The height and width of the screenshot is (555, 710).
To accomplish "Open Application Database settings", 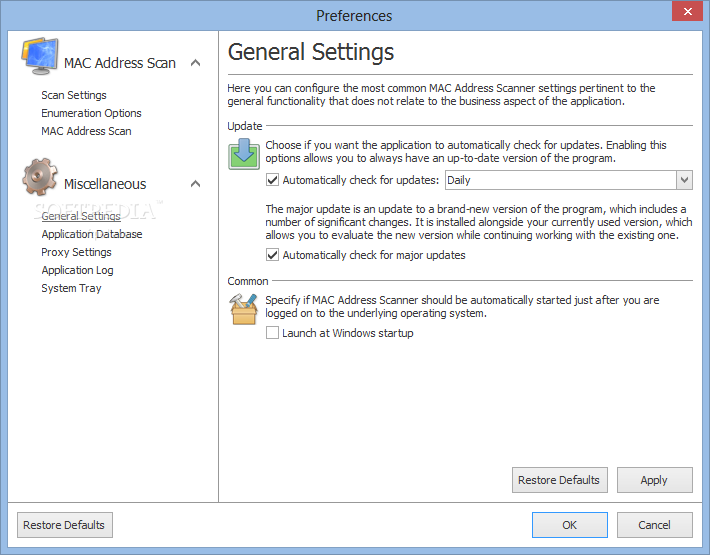I will click(x=92, y=234).
